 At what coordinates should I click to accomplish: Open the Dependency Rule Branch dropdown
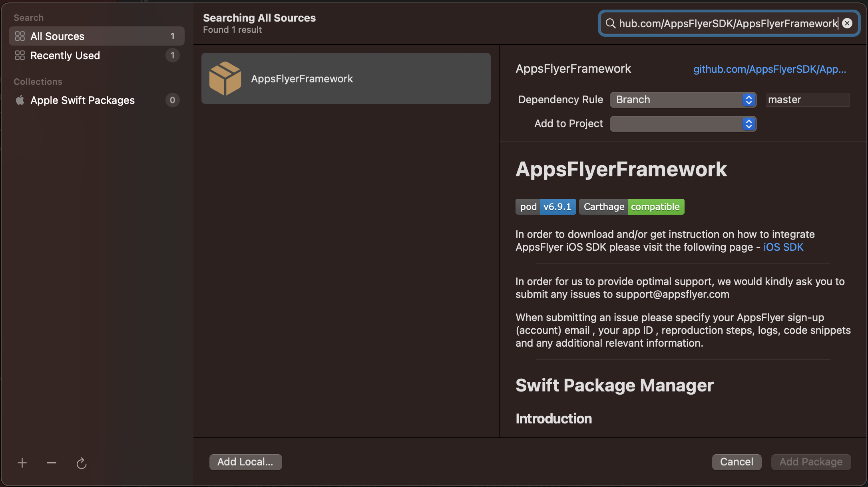(683, 100)
